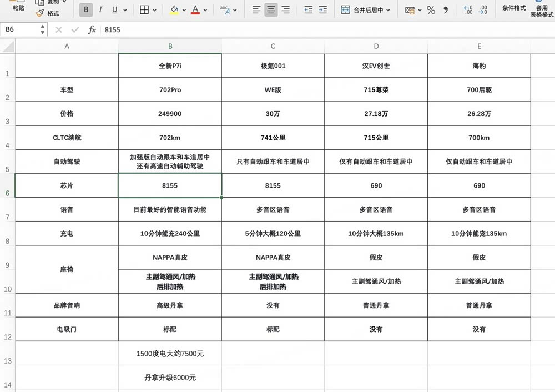Apply underline to selected cell
Screen dimensions: 555x392
pyautogui.click(x=114, y=9)
